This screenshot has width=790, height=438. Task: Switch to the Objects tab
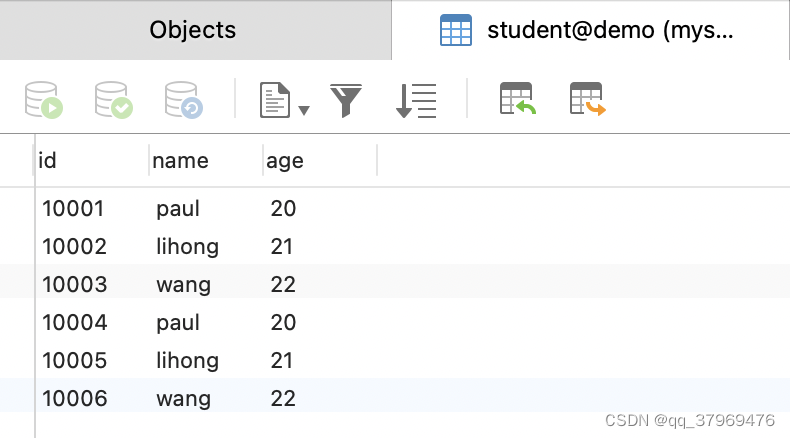193,30
